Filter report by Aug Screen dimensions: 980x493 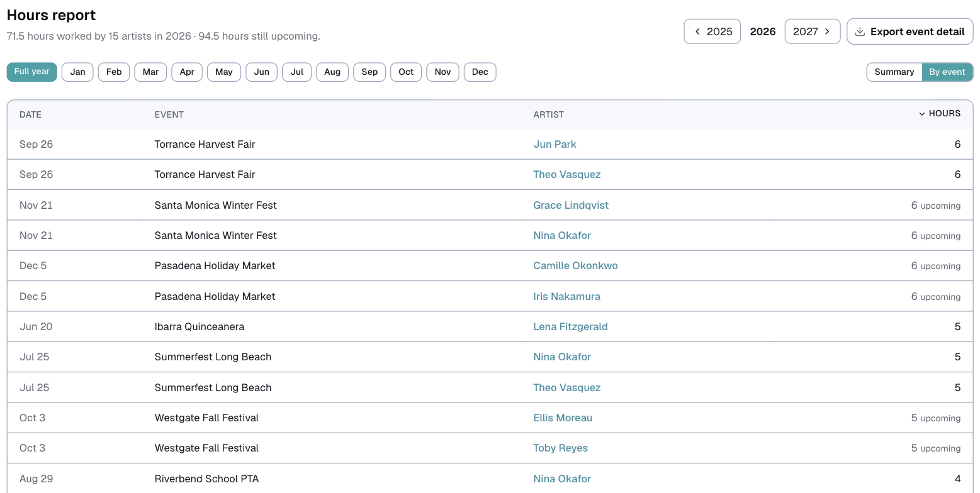tap(332, 72)
